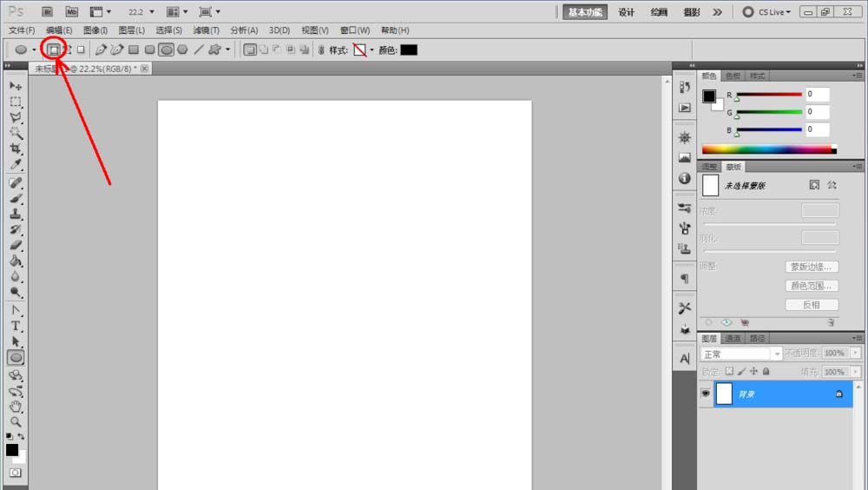
Task: Open the custom shape options dropdown arrow
Action: 228,50
